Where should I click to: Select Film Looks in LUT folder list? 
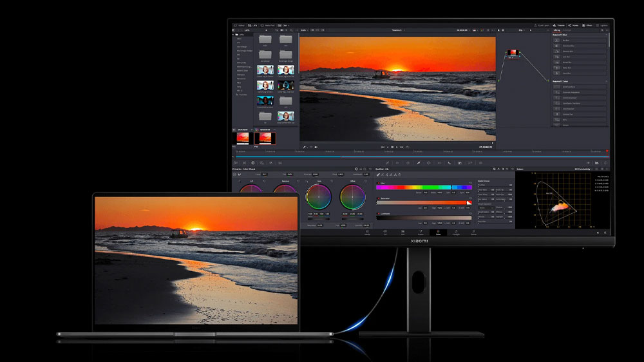[x=241, y=62]
